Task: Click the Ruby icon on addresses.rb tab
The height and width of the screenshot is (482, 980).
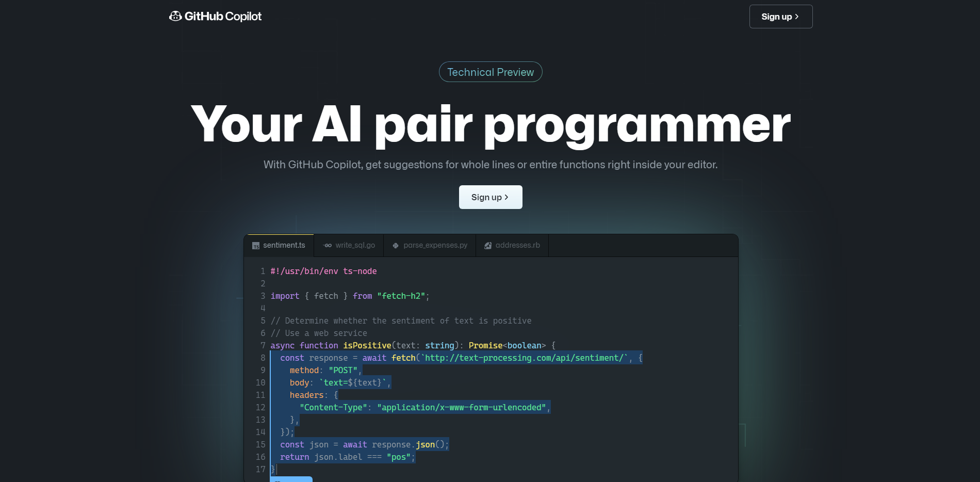Action: coord(488,246)
